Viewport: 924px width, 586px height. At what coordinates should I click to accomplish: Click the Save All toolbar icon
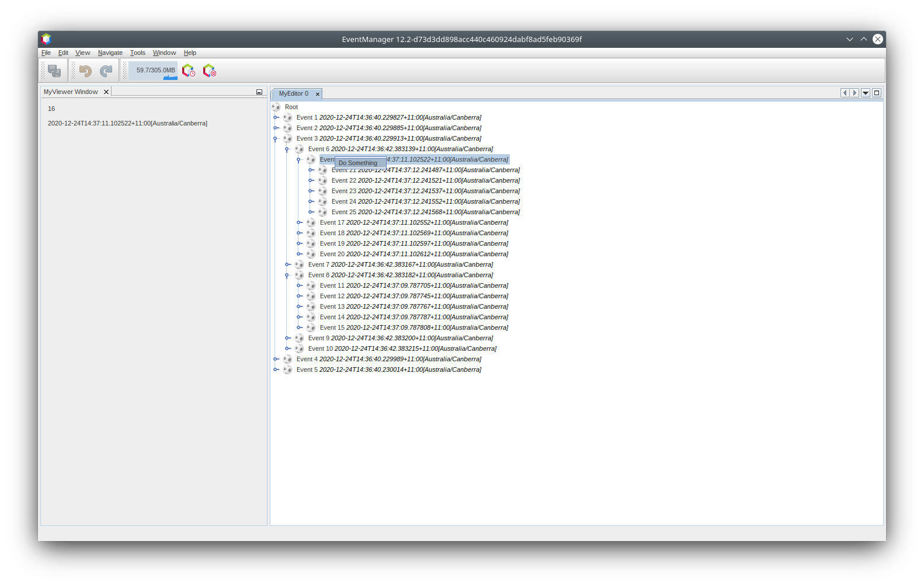click(54, 71)
